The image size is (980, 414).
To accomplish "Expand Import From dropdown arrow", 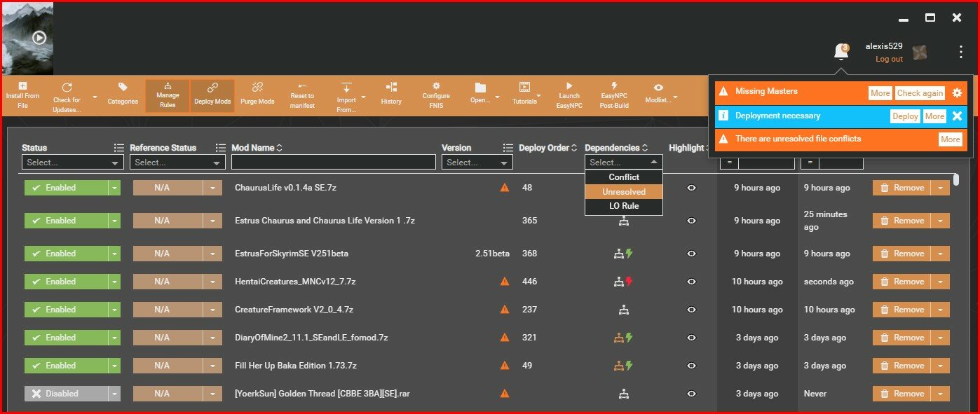I will [364, 97].
